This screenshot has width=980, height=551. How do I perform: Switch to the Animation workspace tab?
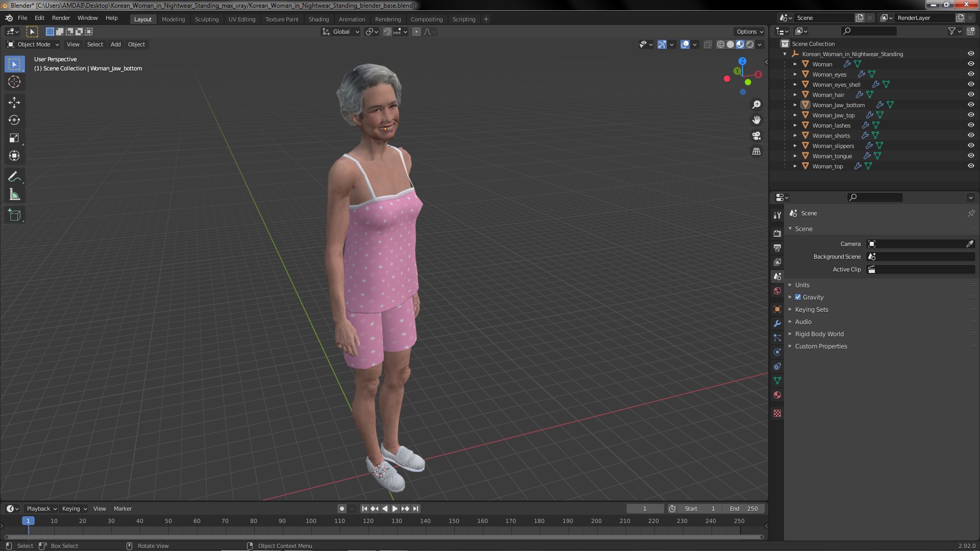coord(352,19)
